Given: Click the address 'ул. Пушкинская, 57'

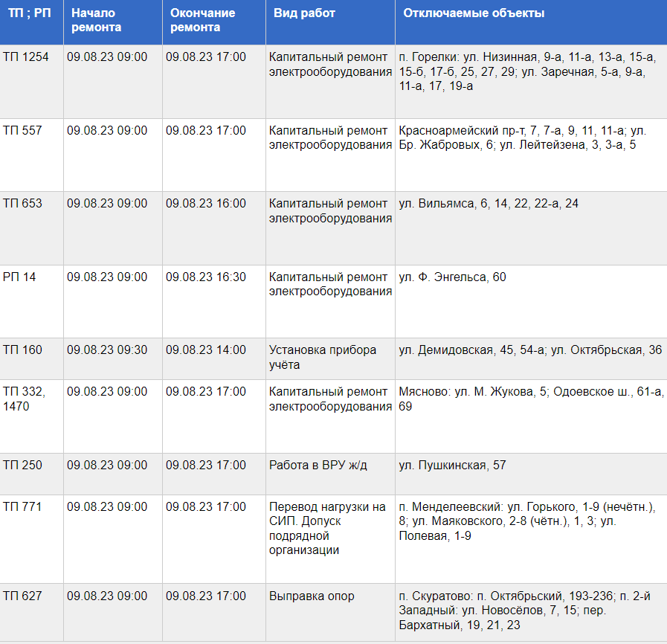Looking at the screenshot, I should coord(452,465).
